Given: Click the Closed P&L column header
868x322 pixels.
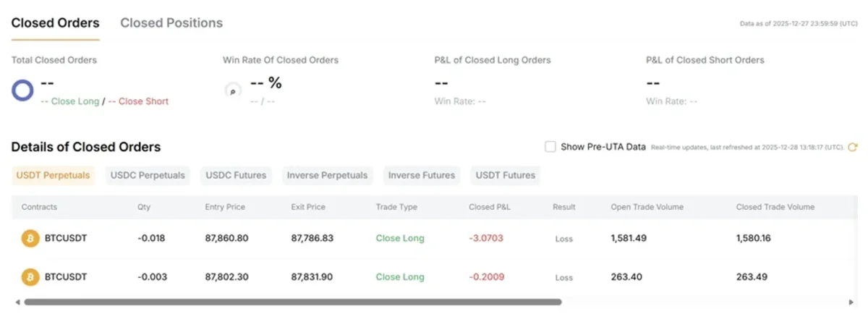Looking at the screenshot, I should coord(490,207).
